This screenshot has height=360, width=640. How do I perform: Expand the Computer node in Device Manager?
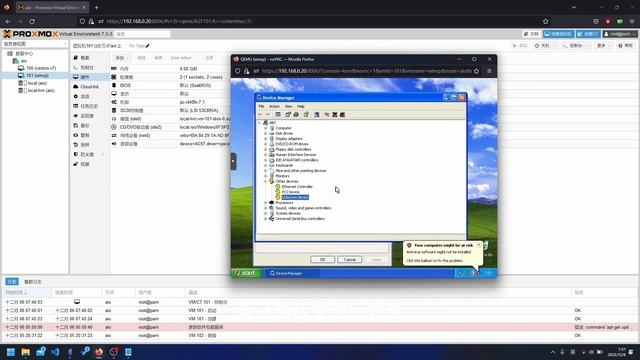click(x=266, y=128)
